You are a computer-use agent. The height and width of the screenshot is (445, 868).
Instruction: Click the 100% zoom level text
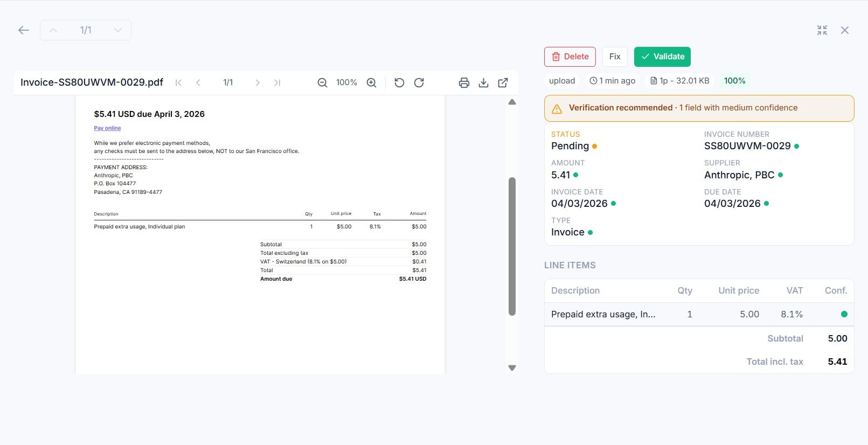346,82
